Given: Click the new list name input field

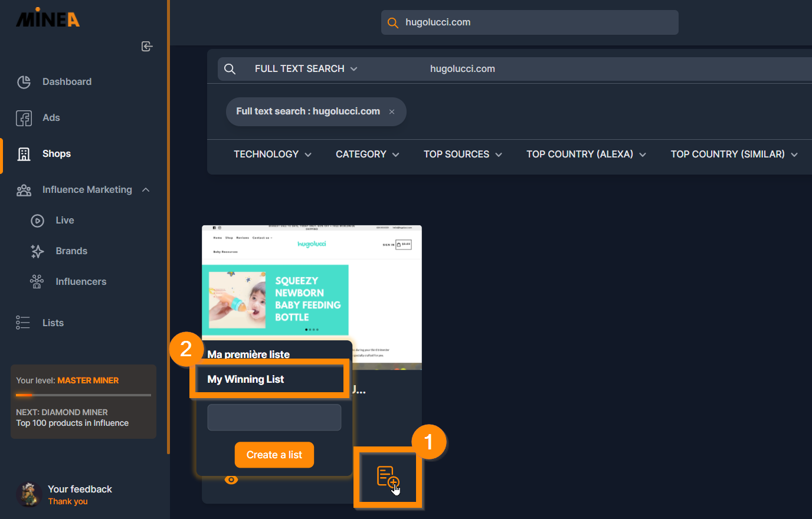Looking at the screenshot, I should [x=274, y=418].
